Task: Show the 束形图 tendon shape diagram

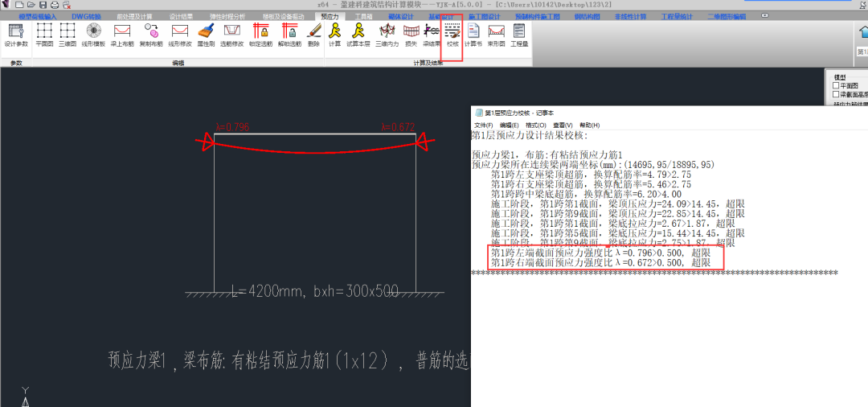Action: [x=496, y=35]
